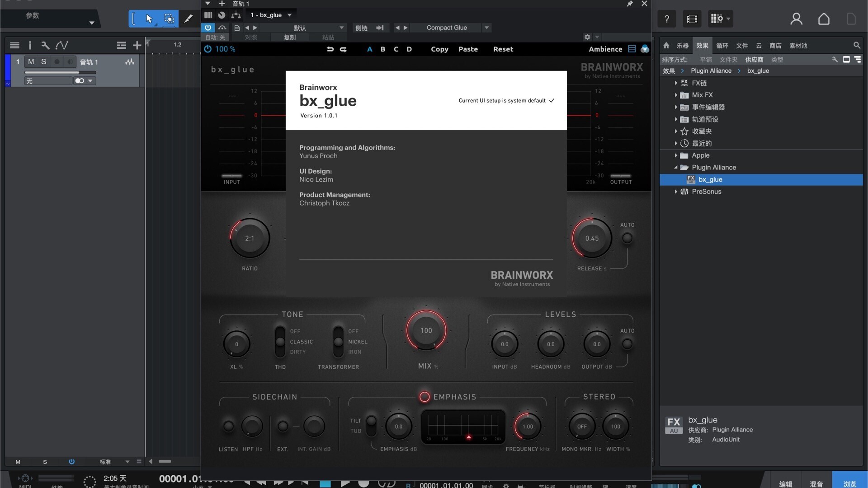The width and height of the screenshot is (868, 488).
Task: Open the browser home icon
Action: (666, 45)
